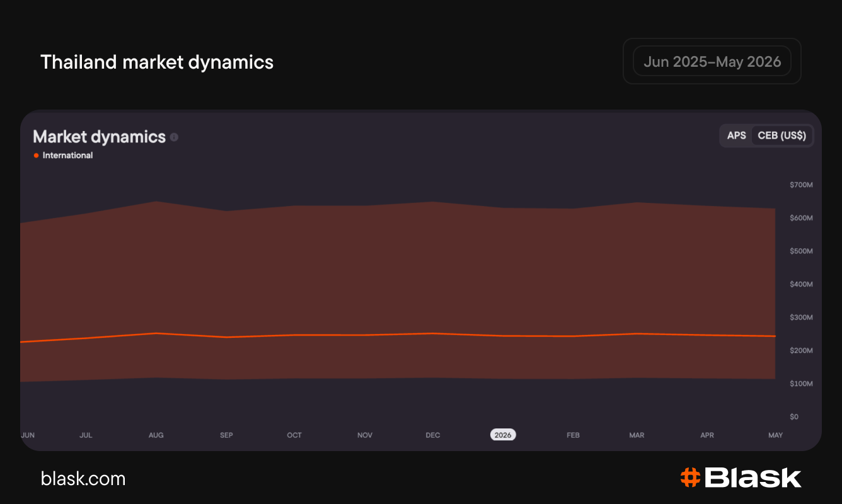Switch chart to APS metric

pos(736,135)
